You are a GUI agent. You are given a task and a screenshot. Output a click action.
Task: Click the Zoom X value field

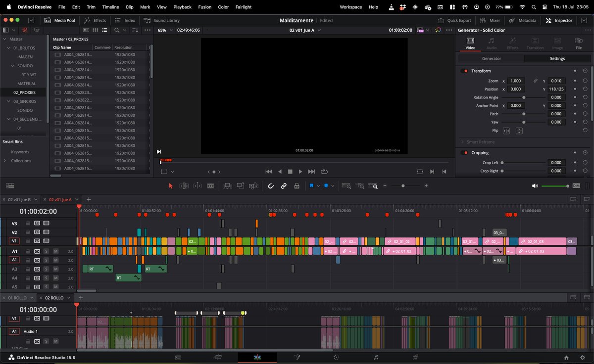(x=516, y=81)
